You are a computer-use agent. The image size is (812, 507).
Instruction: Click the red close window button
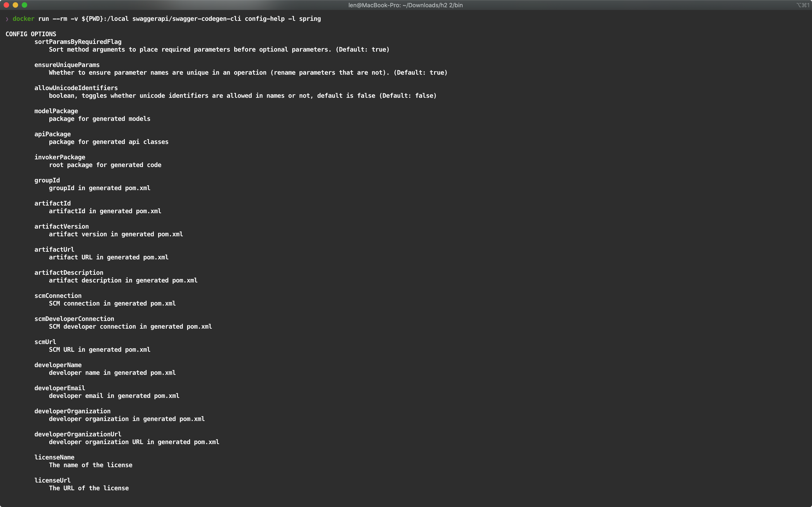tap(6, 5)
